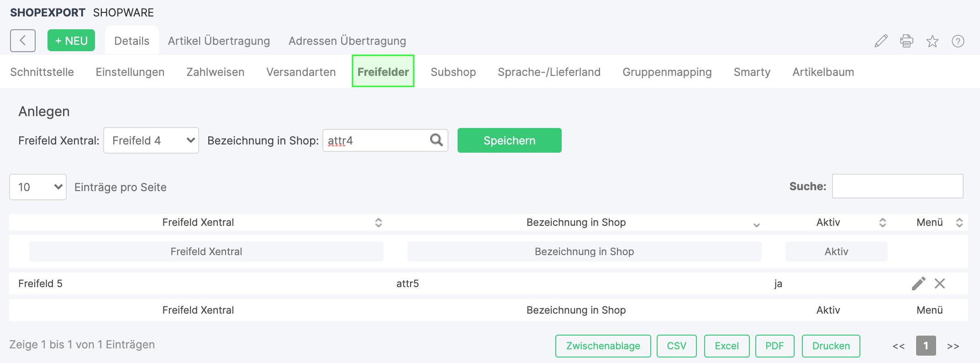Select the Gruppenmapping tab

click(x=667, y=72)
